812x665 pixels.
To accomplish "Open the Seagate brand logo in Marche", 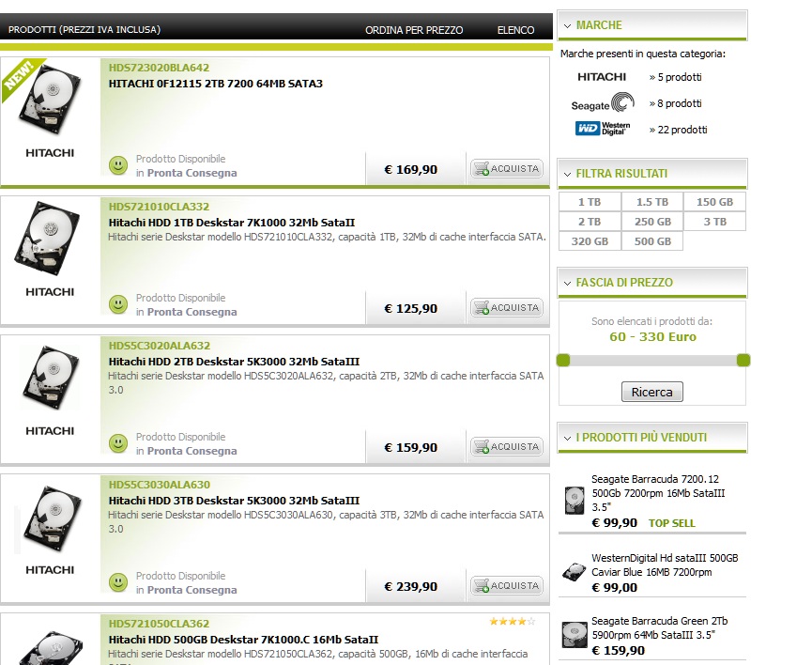I will [x=603, y=102].
